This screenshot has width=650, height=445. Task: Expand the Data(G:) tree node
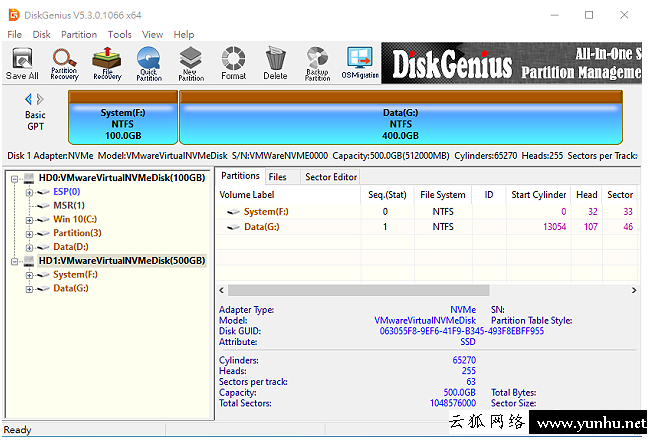point(29,289)
